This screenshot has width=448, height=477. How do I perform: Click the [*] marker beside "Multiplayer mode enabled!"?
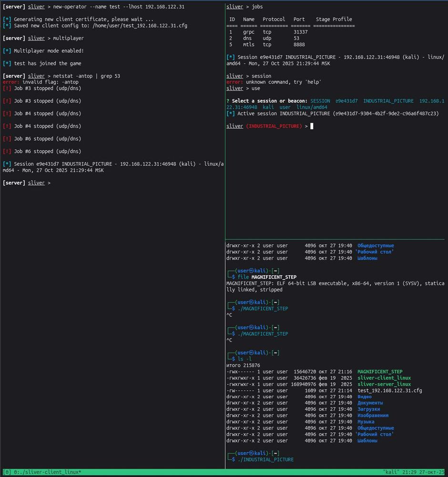pos(7,51)
